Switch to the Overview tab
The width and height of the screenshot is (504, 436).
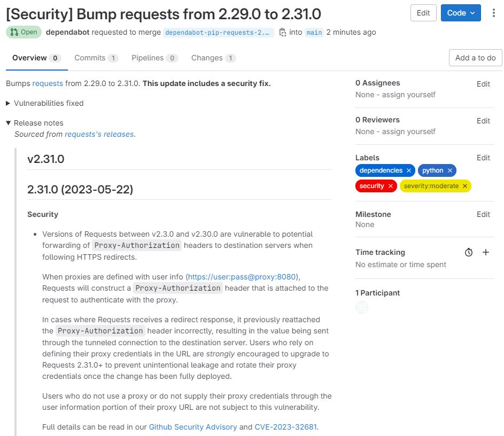[37, 58]
